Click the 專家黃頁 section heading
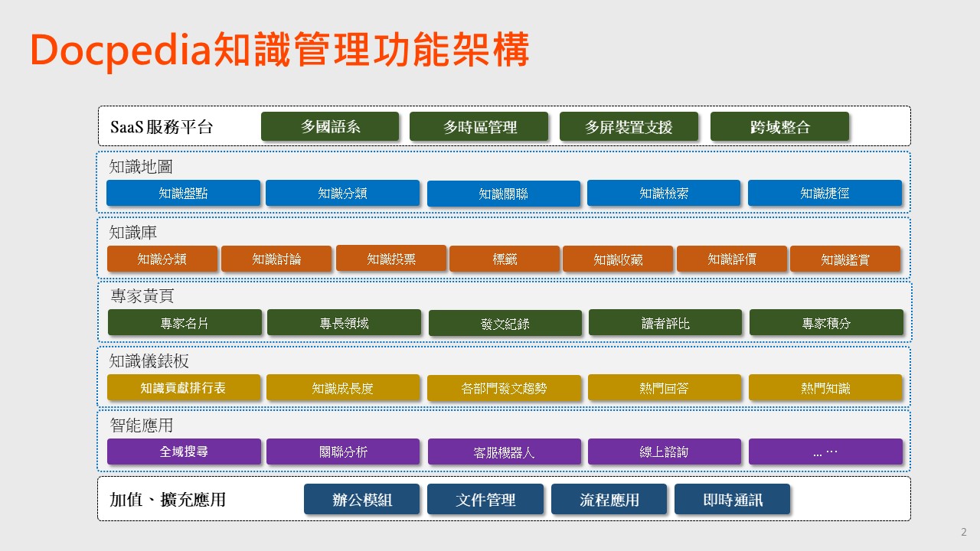The height and width of the screenshot is (551, 980). pos(141,295)
